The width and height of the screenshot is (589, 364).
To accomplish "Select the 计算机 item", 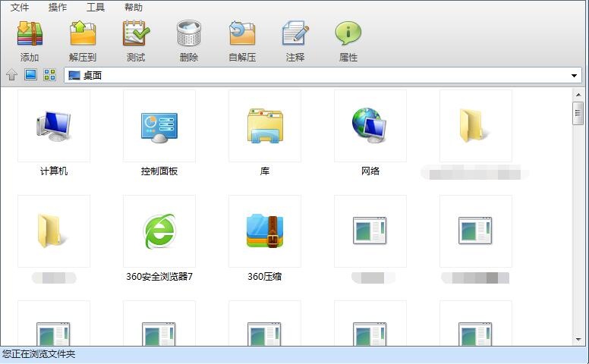I will [54, 133].
